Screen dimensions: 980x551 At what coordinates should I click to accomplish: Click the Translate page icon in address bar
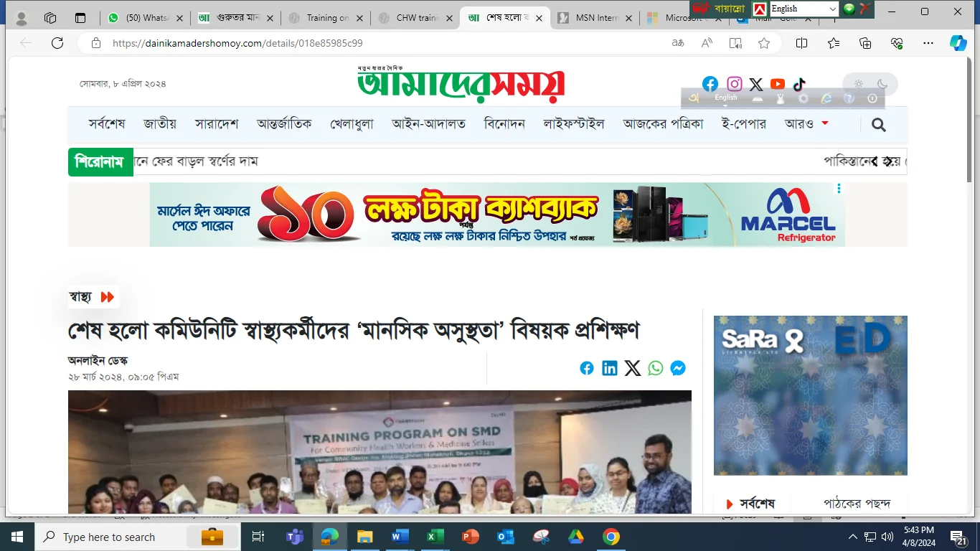[678, 43]
